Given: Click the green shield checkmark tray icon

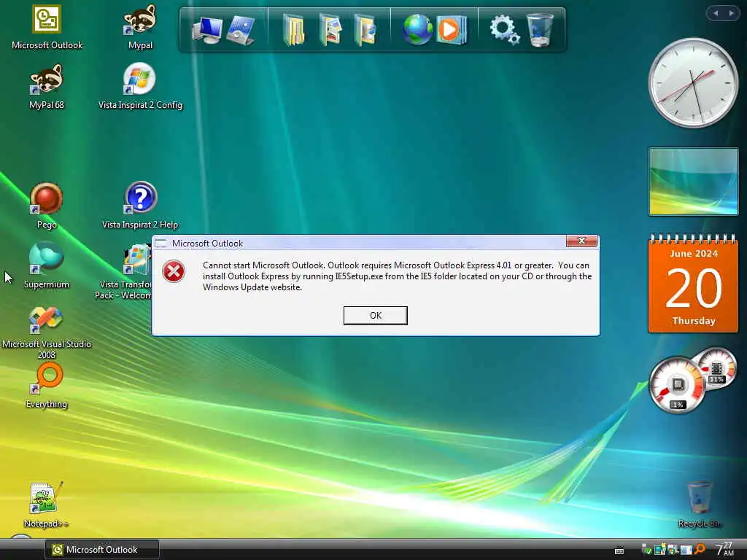Looking at the screenshot, I should click(x=646, y=550).
